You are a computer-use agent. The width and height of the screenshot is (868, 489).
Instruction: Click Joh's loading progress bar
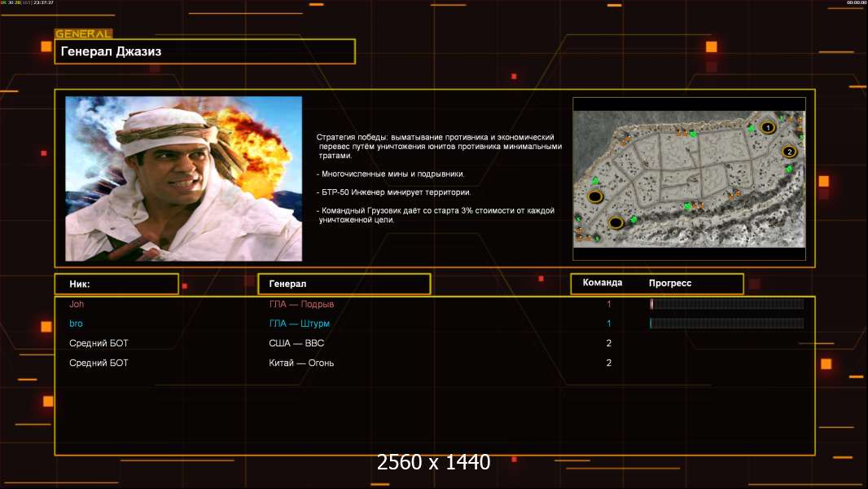(726, 304)
